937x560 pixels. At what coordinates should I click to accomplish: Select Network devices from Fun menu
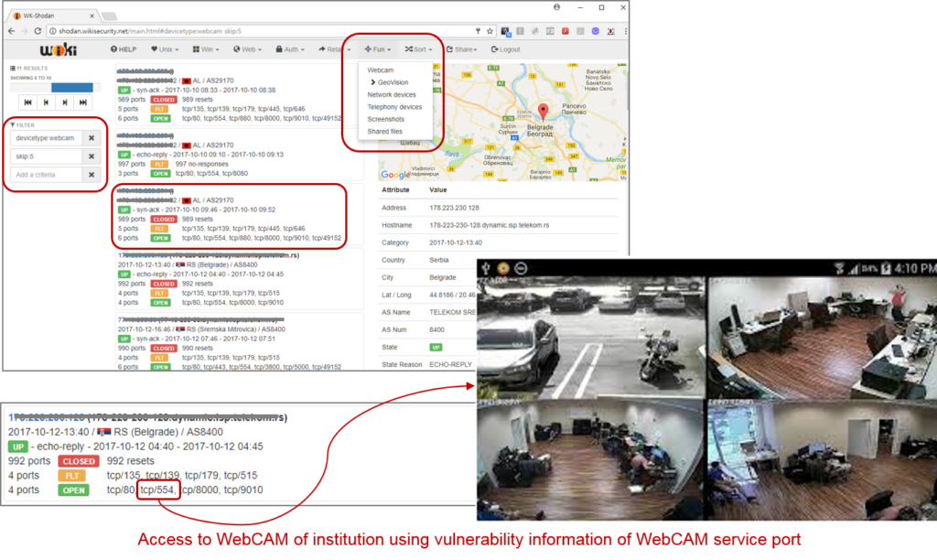392,95
